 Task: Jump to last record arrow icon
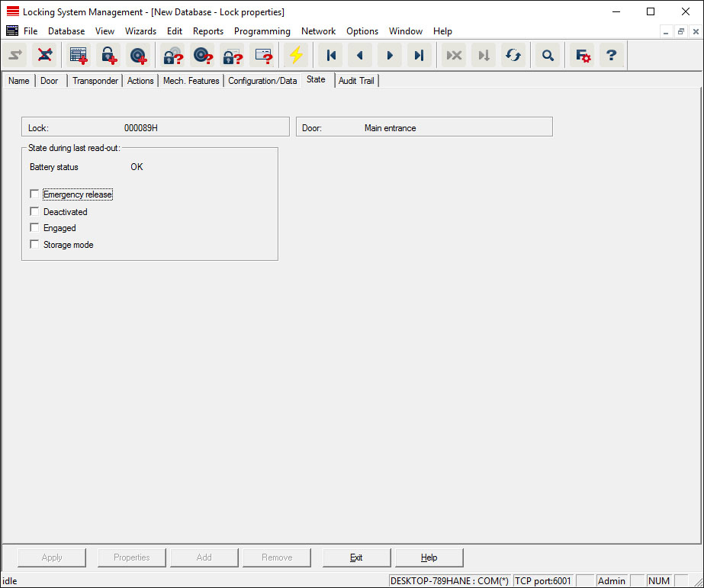tap(419, 56)
